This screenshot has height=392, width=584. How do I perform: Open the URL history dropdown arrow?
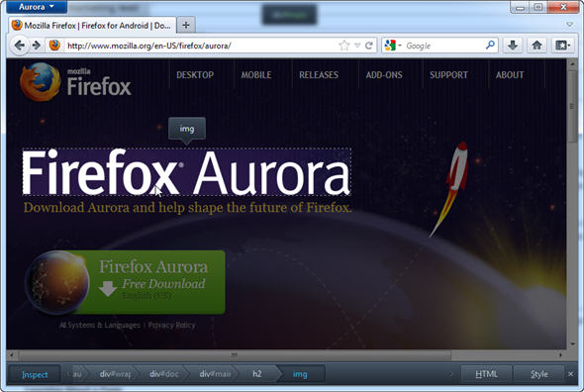pyautogui.click(x=357, y=46)
